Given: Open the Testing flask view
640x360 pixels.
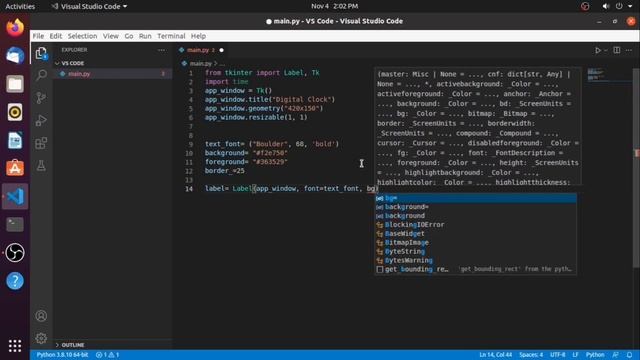Looking at the screenshot, I should (41, 165).
